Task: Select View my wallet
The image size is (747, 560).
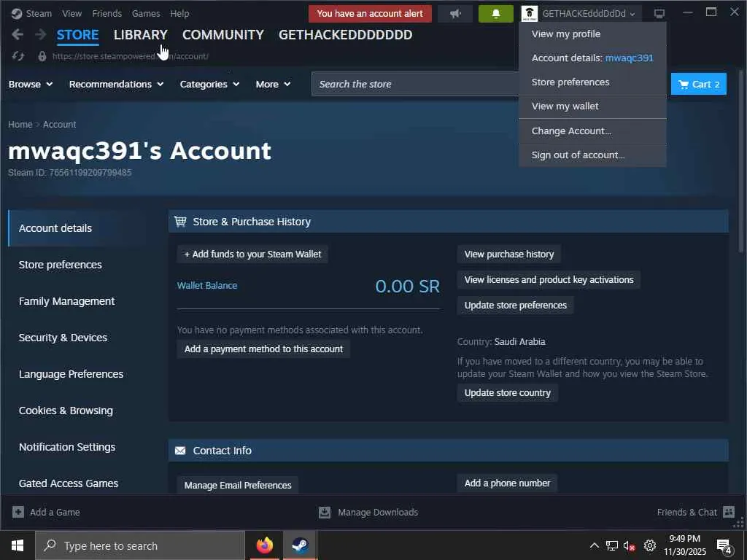Action: [592, 106]
